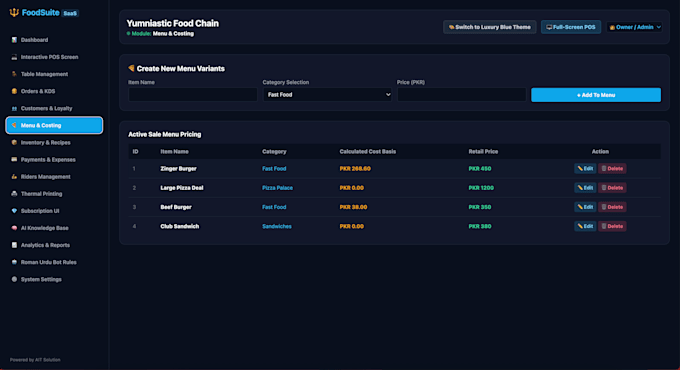Delete the Beef Burger item
This screenshot has height=370, width=680.
point(612,207)
